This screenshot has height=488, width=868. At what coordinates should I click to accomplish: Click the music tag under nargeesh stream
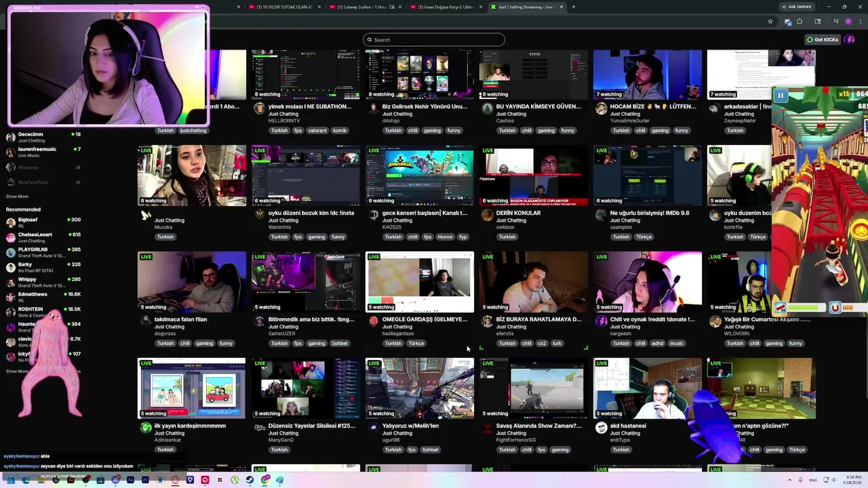click(677, 343)
